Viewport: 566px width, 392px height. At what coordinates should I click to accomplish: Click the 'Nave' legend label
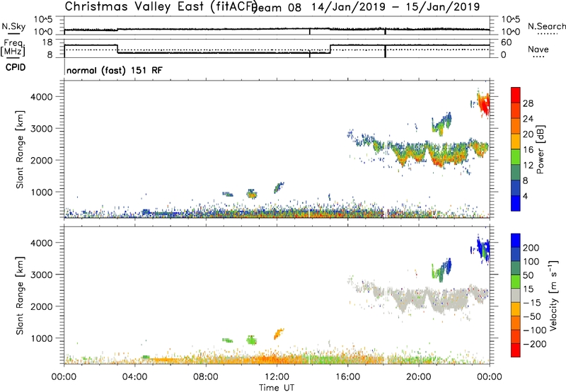538,49
